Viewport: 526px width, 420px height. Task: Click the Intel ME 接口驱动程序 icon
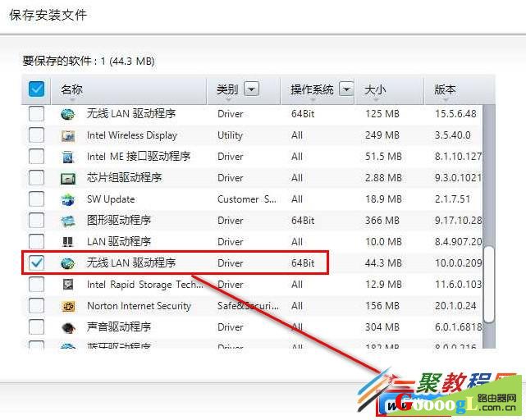tap(68, 157)
